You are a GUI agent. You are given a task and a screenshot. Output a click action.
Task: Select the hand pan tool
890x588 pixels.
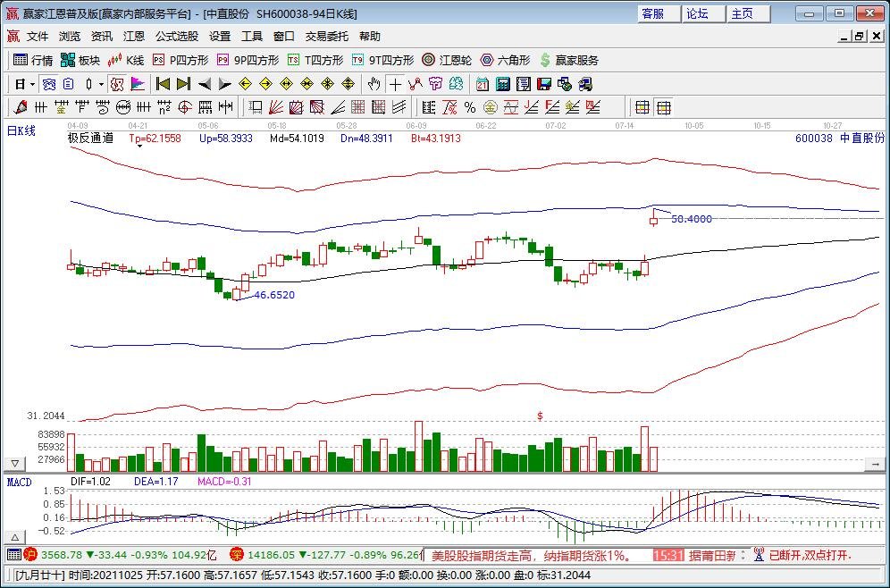pos(374,85)
